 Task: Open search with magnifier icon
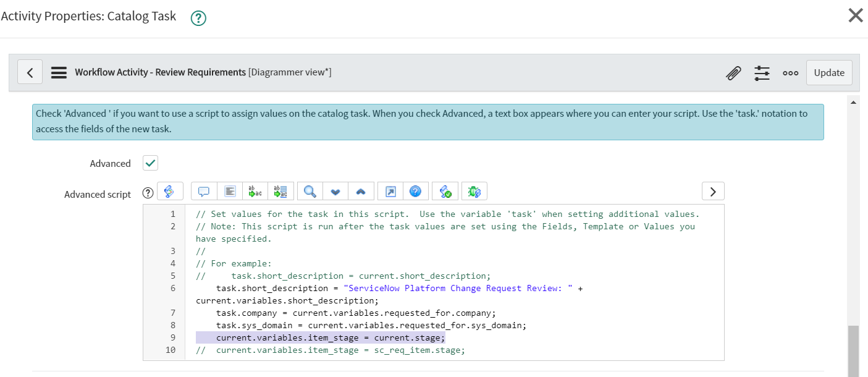[x=310, y=192]
